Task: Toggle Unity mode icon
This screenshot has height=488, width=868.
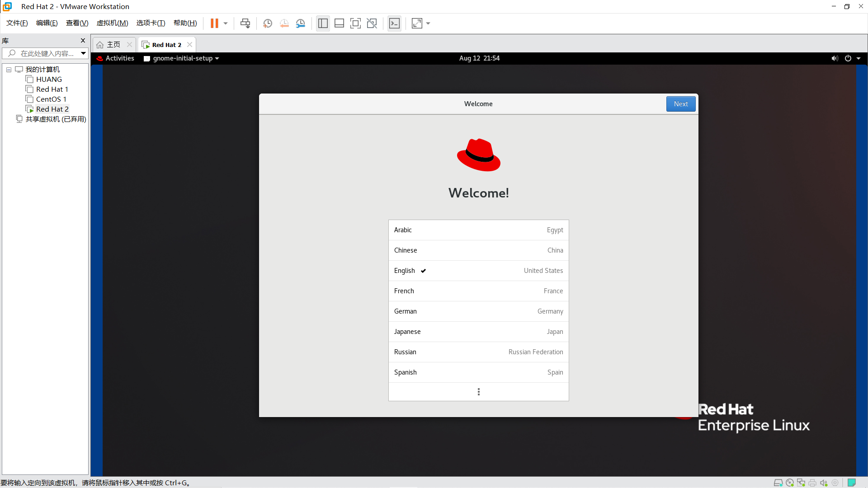Action: click(x=372, y=23)
